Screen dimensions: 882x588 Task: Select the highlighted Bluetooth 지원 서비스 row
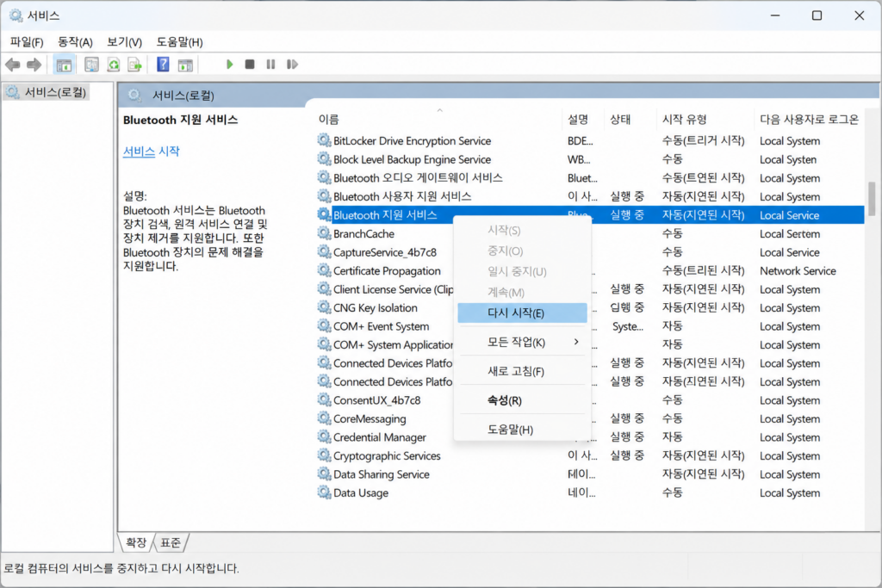(x=590, y=214)
